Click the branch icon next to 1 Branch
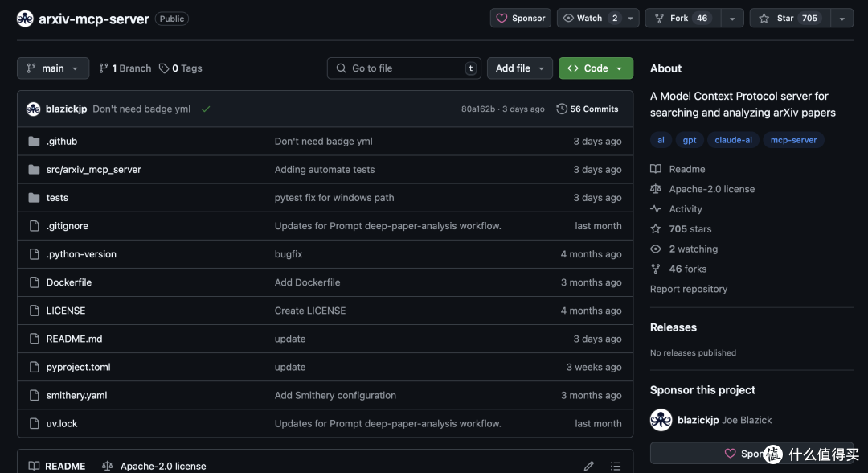Viewport: 868px width, 473px height. [104, 68]
